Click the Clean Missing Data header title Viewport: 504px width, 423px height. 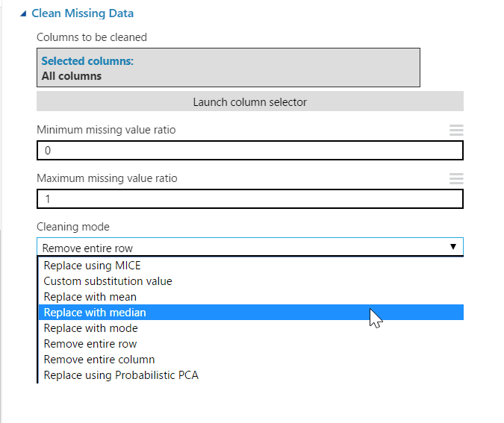[82, 13]
